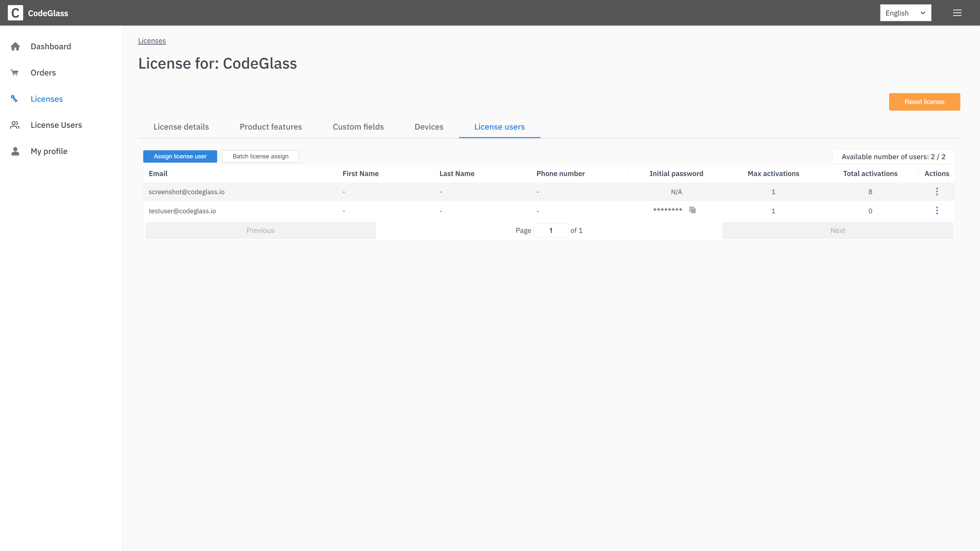The height and width of the screenshot is (551, 980).
Task: Switch to License details tab
Action: 181,127
